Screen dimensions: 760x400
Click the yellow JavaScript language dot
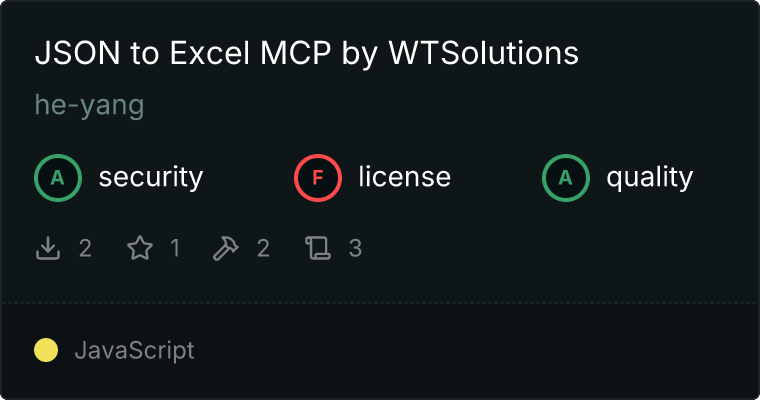click(46, 350)
